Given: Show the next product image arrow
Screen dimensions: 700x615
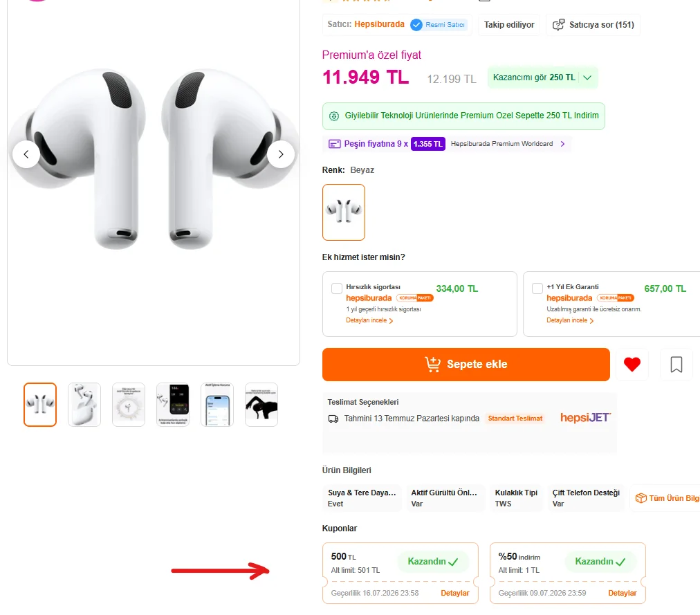Looking at the screenshot, I should (x=281, y=154).
